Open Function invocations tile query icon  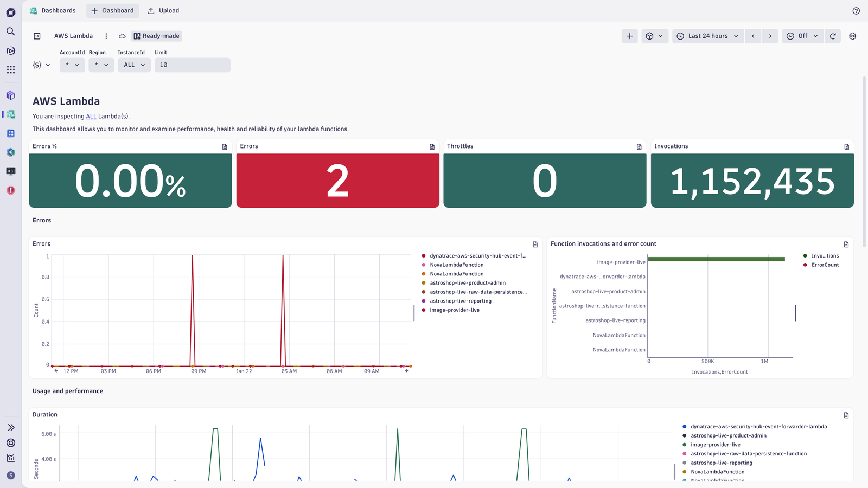coord(846,245)
